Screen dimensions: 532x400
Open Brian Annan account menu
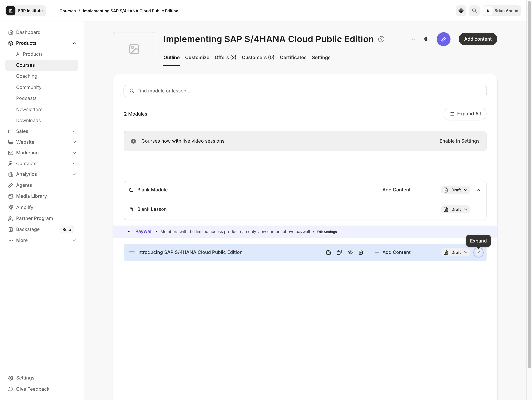pos(502,11)
